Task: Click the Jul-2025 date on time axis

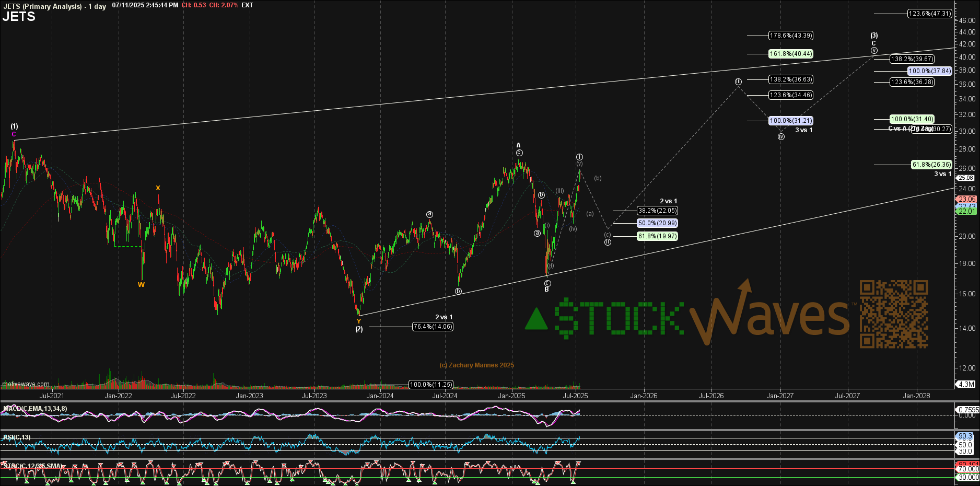Action: pyautogui.click(x=575, y=396)
